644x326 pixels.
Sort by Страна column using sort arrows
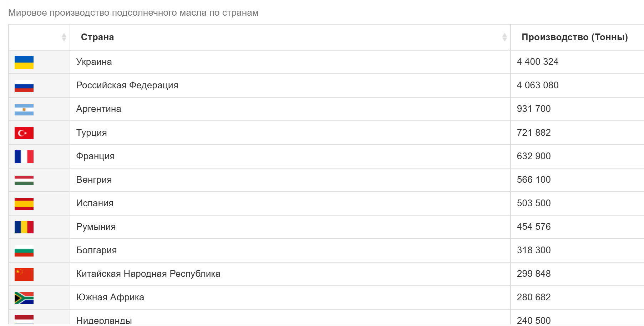pyautogui.click(x=504, y=37)
